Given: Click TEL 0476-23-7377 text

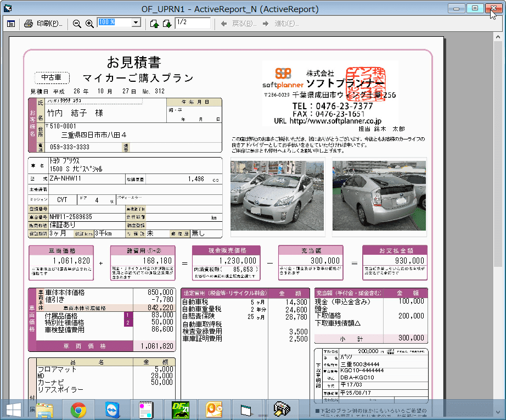Looking at the screenshot, I should coord(333,106).
